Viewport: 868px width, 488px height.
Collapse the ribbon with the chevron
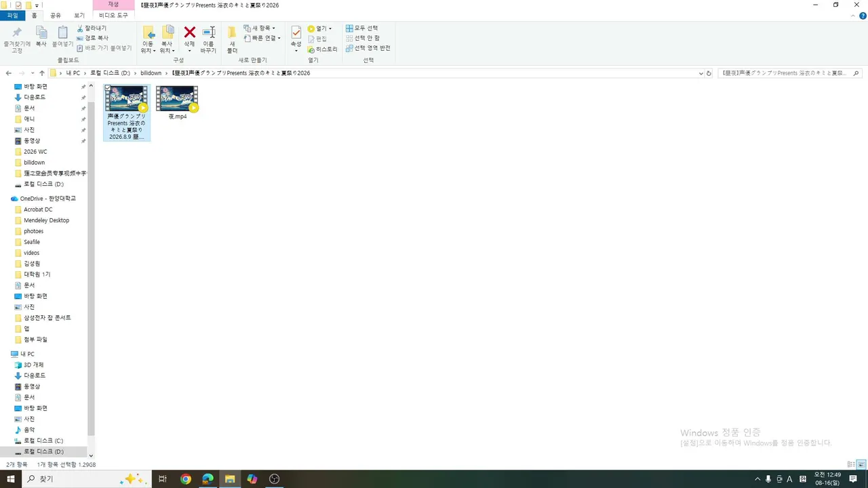pos(853,16)
